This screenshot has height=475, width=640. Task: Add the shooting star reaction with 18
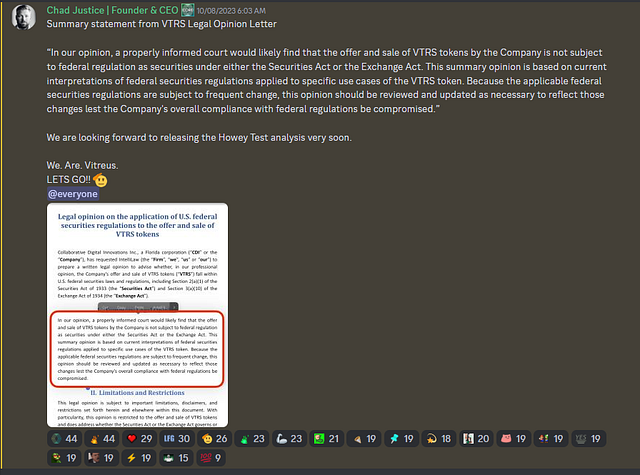pos(439,439)
